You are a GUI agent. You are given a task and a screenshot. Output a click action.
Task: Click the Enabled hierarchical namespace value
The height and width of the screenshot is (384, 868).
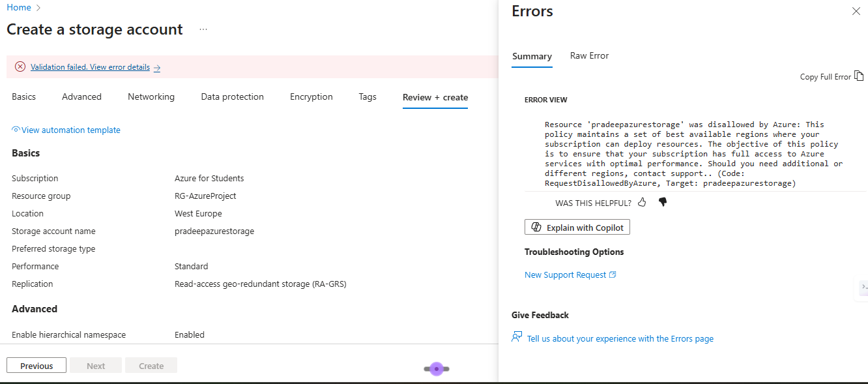coord(190,334)
